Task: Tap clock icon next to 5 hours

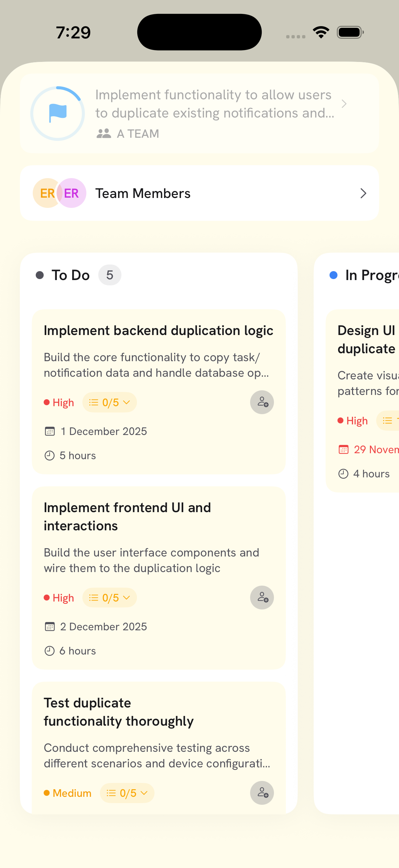Action: [x=50, y=456]
